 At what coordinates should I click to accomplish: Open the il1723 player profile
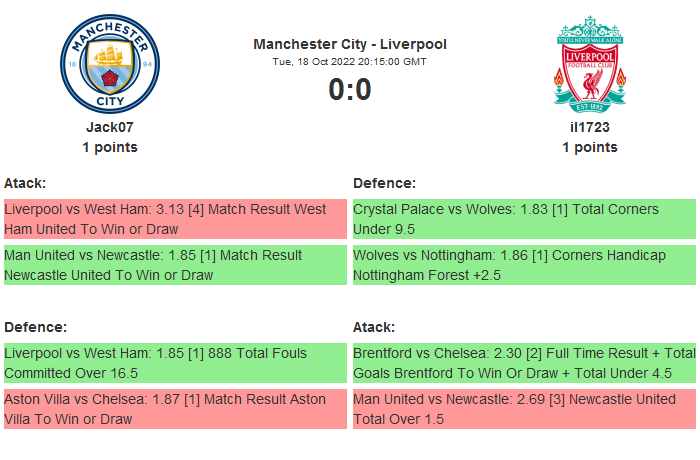coord(590,127)
